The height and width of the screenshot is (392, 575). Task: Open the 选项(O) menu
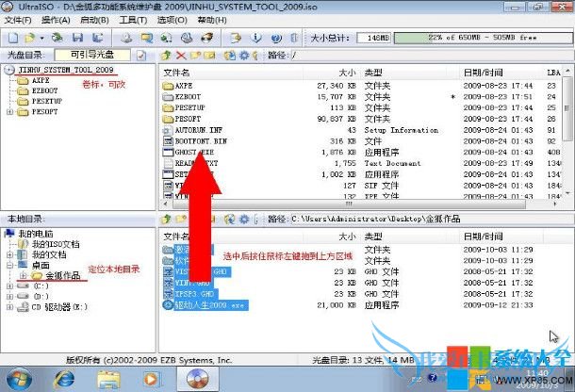pyautogui.click(x=172, y=20)
